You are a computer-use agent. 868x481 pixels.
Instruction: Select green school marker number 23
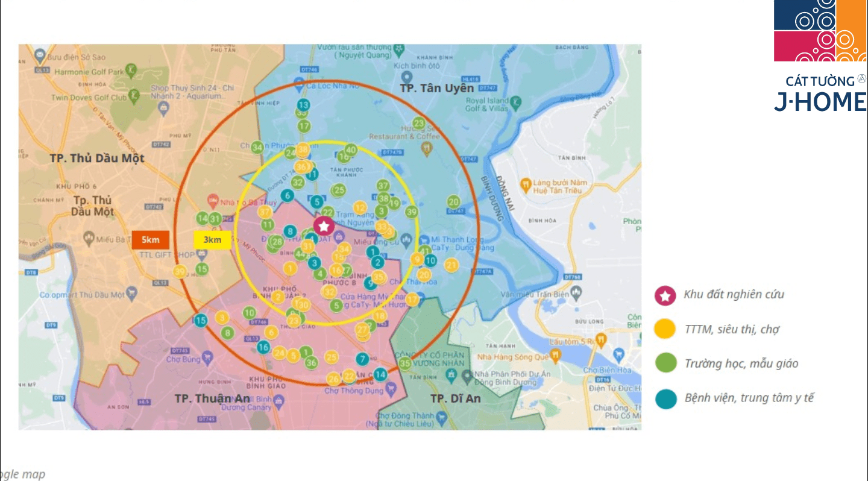click(418, 123)
